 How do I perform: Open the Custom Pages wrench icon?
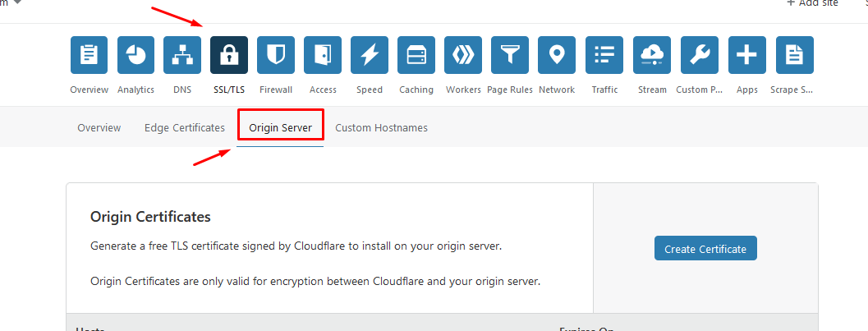point(700,55)
